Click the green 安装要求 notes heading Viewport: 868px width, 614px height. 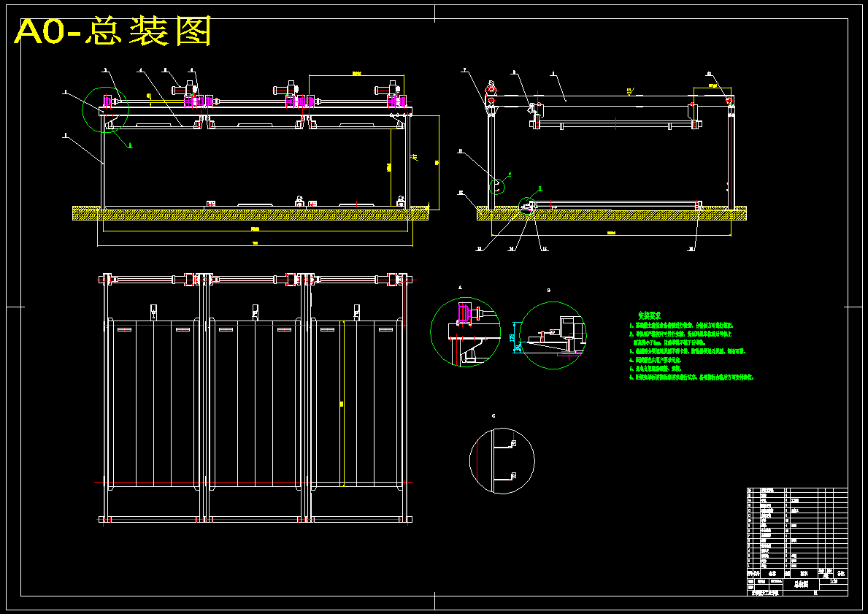[x=649, y=315]
